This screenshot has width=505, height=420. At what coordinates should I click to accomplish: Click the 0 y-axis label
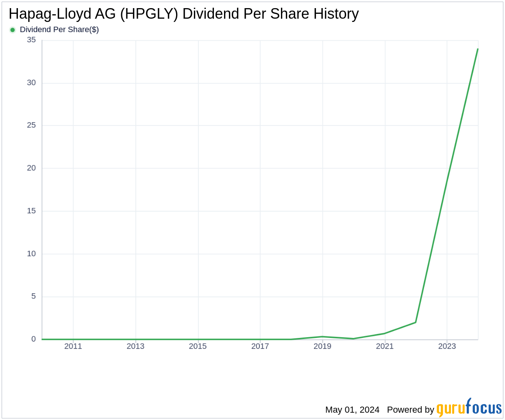click(34, 339)
